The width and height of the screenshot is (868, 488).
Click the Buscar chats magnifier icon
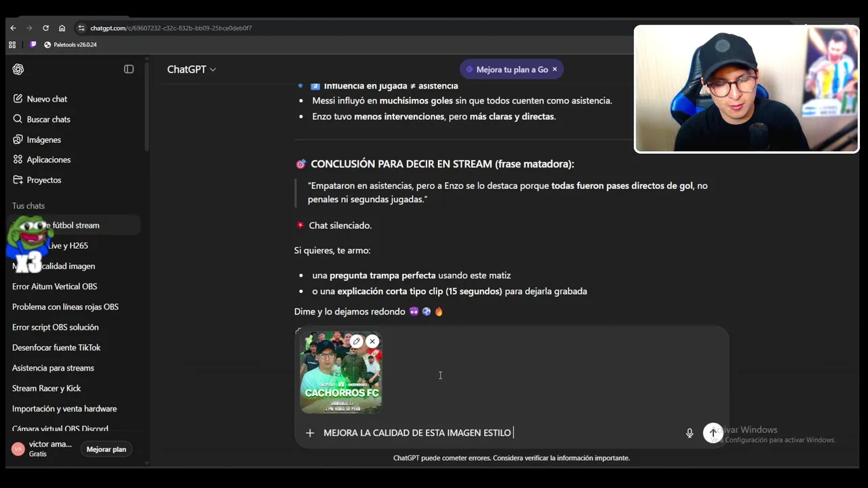tap(18, 119)
